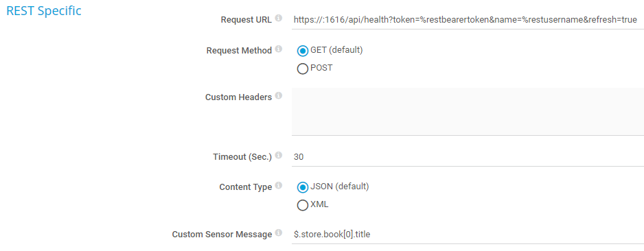Viewport: 644px width, 251px height.
Task: Select JSON (default) content type
Action: [303, 187]
